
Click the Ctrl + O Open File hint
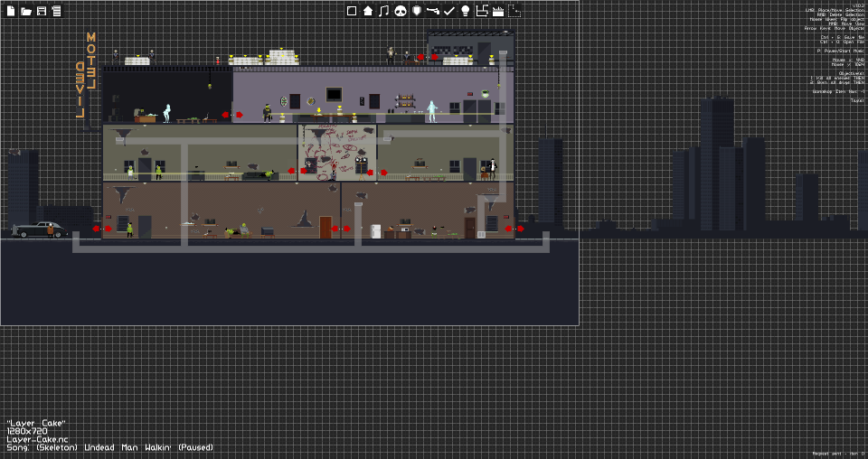[x=842, y=42]
